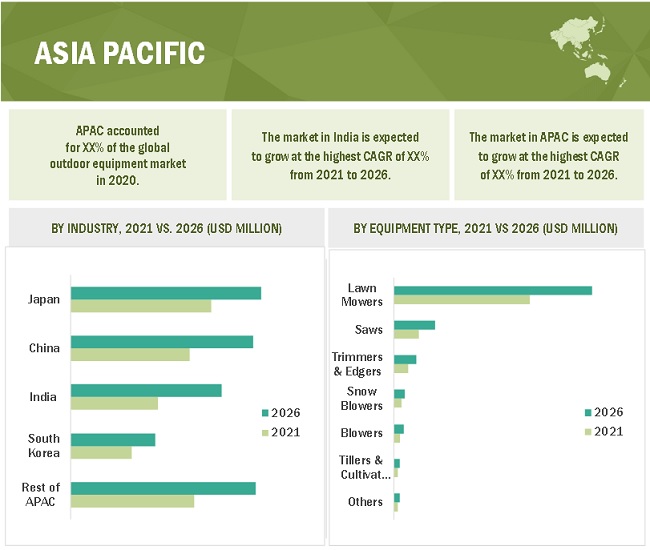This screenshot has width=650, height=550.
Task: Click the Trimmers & Edgers axis label
Action: tap(358, 364)
